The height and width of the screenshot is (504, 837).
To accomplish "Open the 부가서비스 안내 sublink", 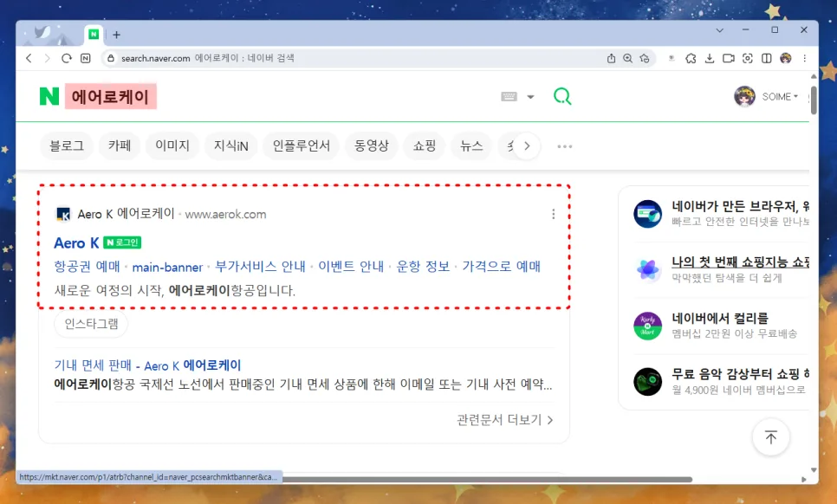I will click(x=260, y=267).
